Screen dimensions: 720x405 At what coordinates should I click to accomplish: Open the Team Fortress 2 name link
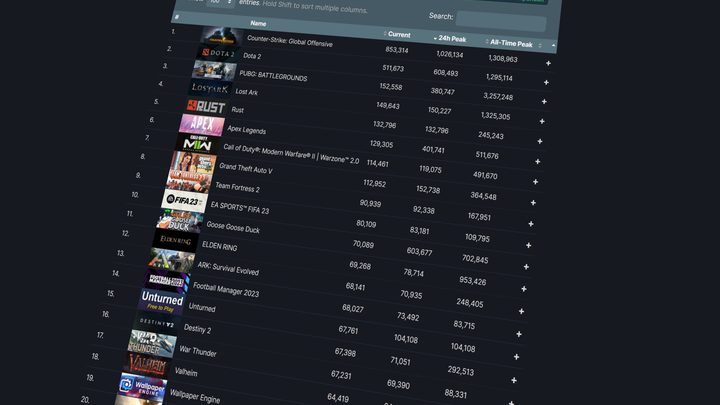(x=237, y=187)
